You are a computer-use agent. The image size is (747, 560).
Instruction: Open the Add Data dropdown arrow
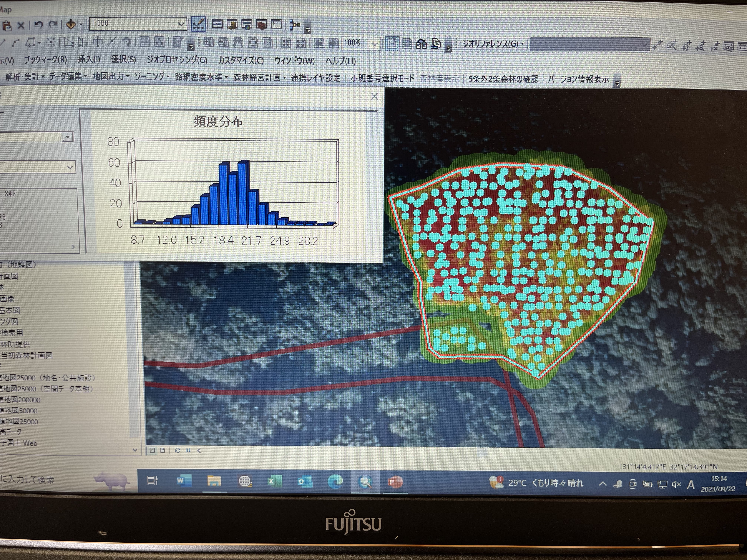point(81,24)
